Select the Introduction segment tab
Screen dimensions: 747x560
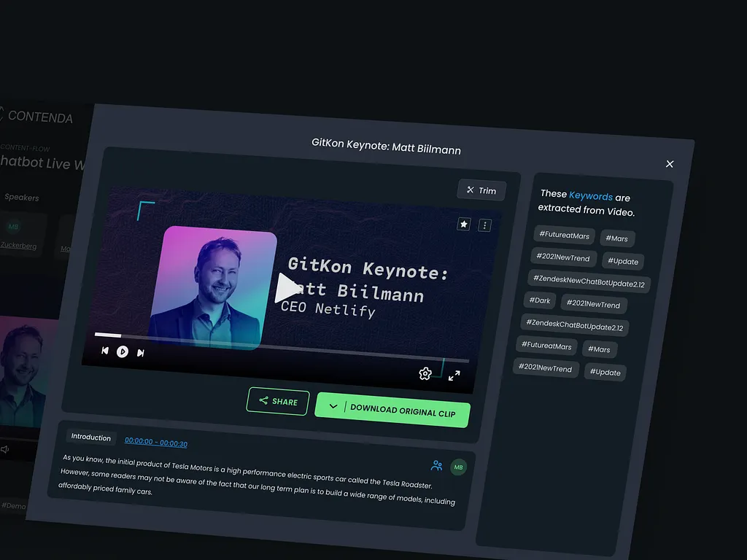[x=90, y=437]
